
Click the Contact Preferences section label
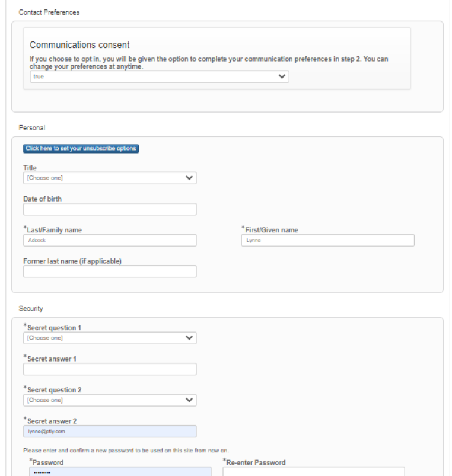click(x=49, y=12)
